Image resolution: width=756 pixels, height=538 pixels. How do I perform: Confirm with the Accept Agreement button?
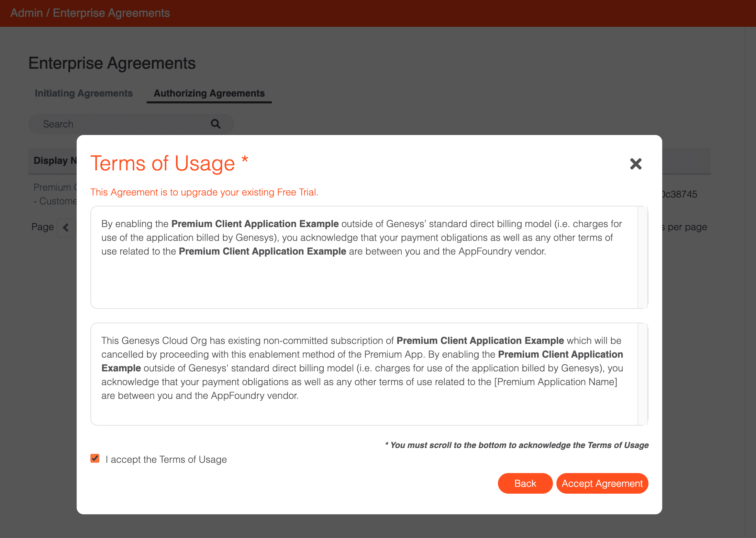click(602, 483)
